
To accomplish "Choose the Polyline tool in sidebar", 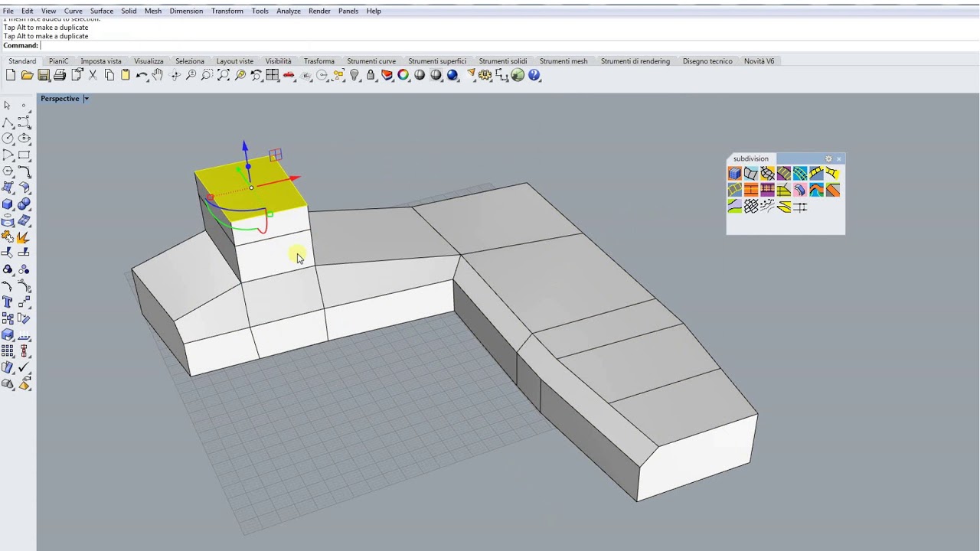I will pyautogui.click(x=8, y=122).
